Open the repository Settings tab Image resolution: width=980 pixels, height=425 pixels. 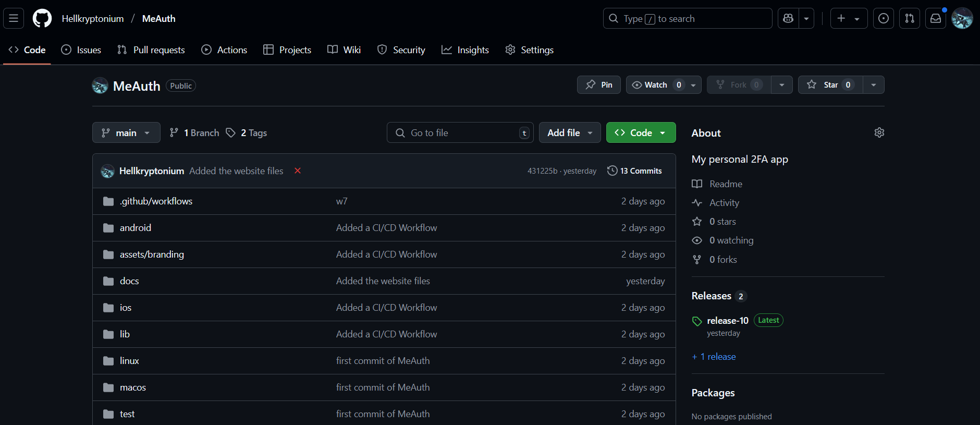click(530, 50)
